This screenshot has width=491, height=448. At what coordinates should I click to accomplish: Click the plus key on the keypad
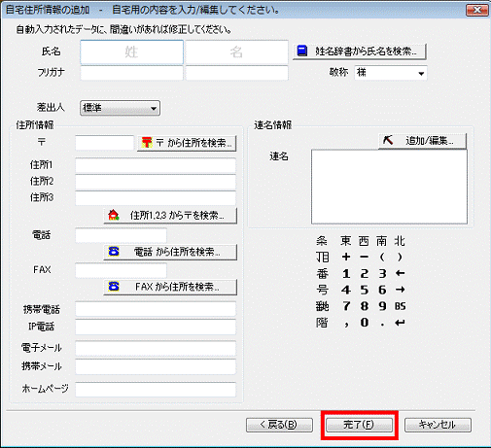tap(346, 257)
